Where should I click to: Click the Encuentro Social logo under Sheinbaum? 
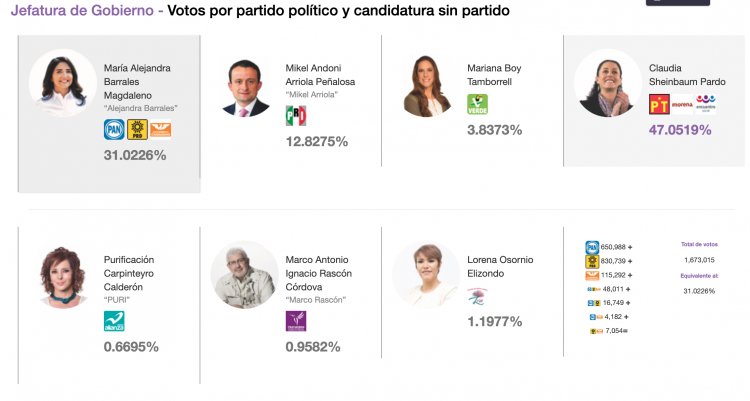point(706,104)
